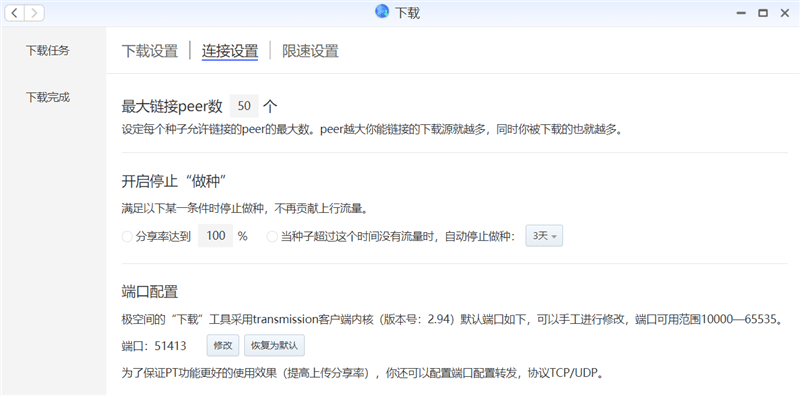Click the 开启停止“做种” heading

click(x=174, y=181)
